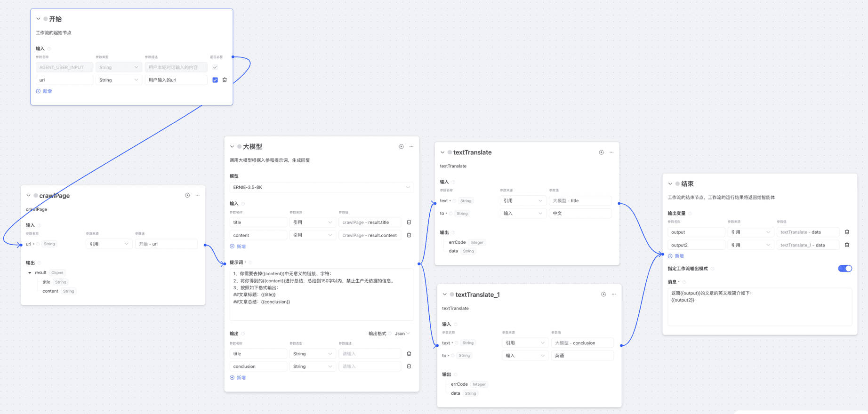Click the info icon beside 输出格式 label
868x414 pixels.
[x=390, y=334]
